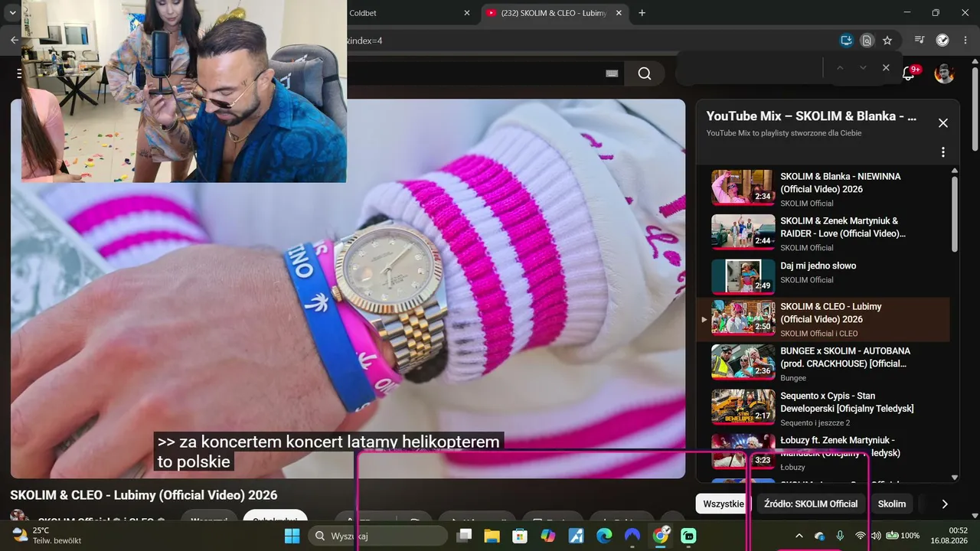This screenshot has width=980, height=551.
Task: Open a new browser tab
Action: click(642, 13)
